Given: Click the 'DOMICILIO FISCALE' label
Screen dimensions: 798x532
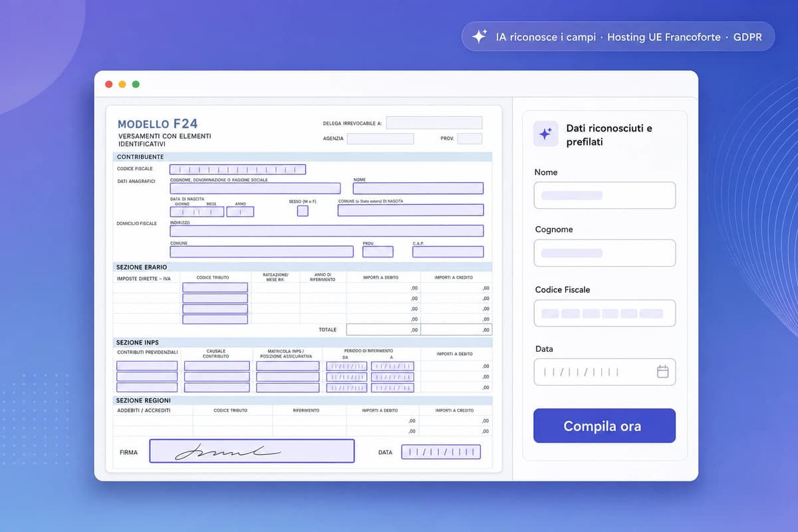Looking at the screenshot, I should [x=136, y=223].
